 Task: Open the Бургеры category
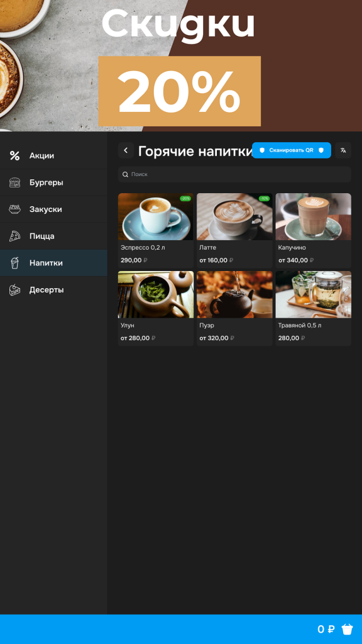click(53, 182)
